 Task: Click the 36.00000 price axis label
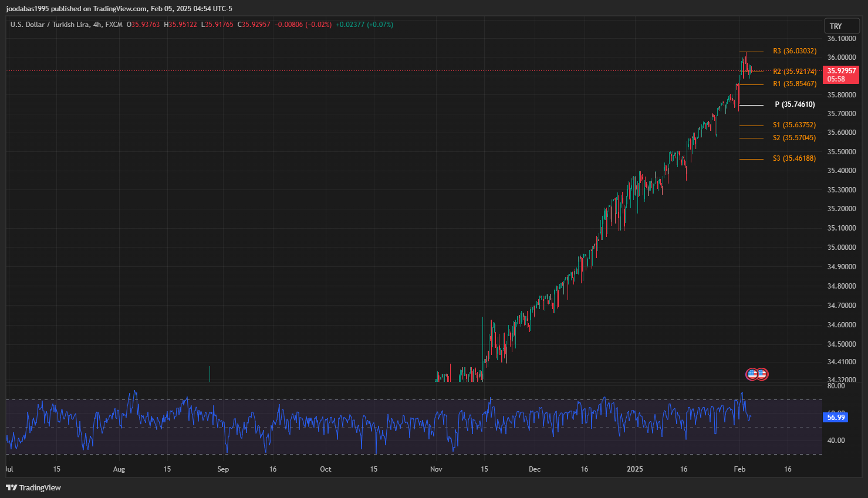click(x=842, y=57)
